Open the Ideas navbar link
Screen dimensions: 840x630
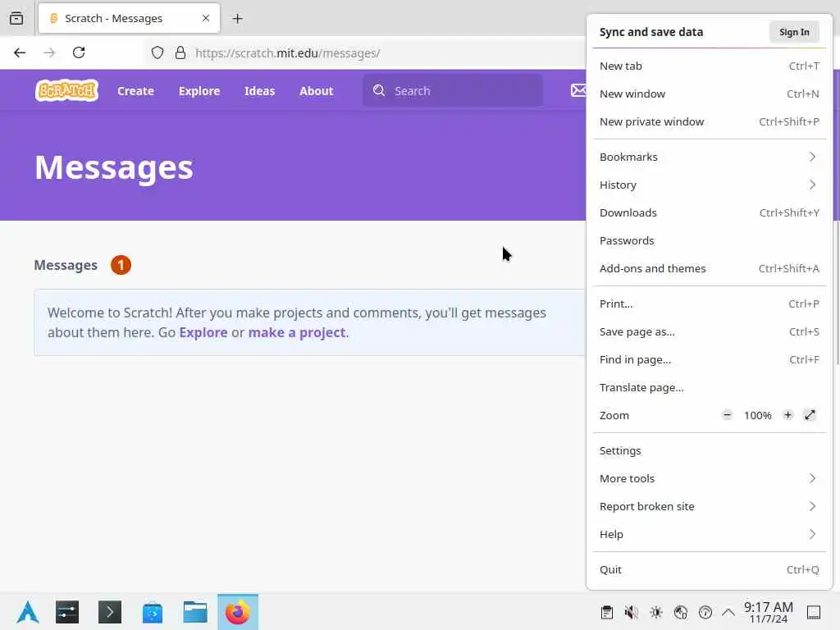coord(259,90)
